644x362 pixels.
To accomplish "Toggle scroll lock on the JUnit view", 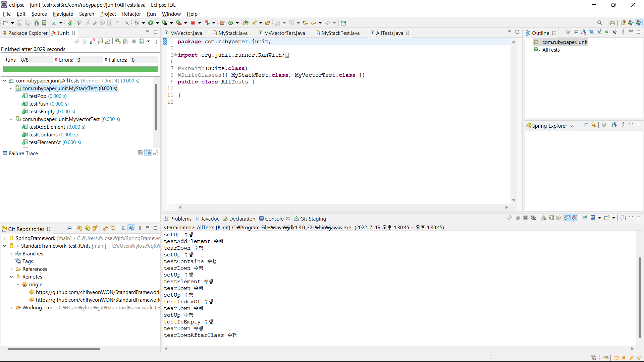I will click(x=108, y=41).
